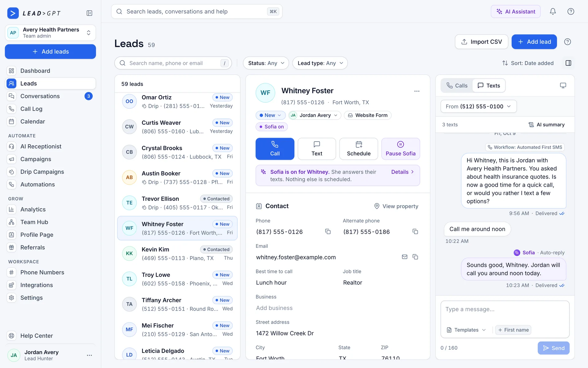
Task: Open Profile Page
Action: (51, 235)
